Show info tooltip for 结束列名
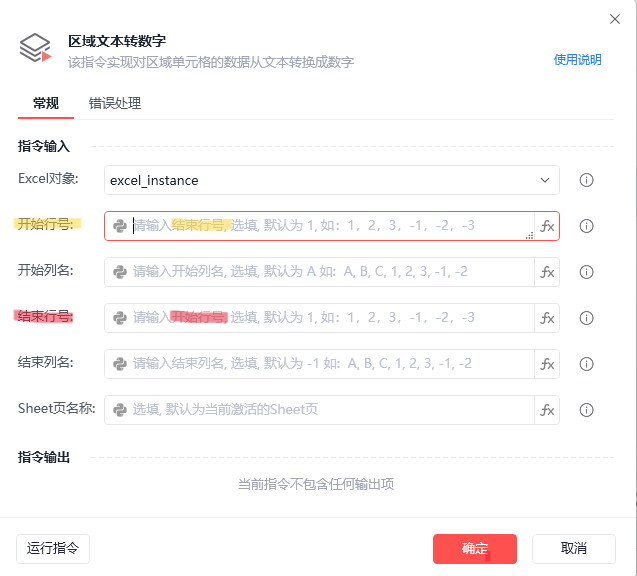637x576 pixels. 587,364
